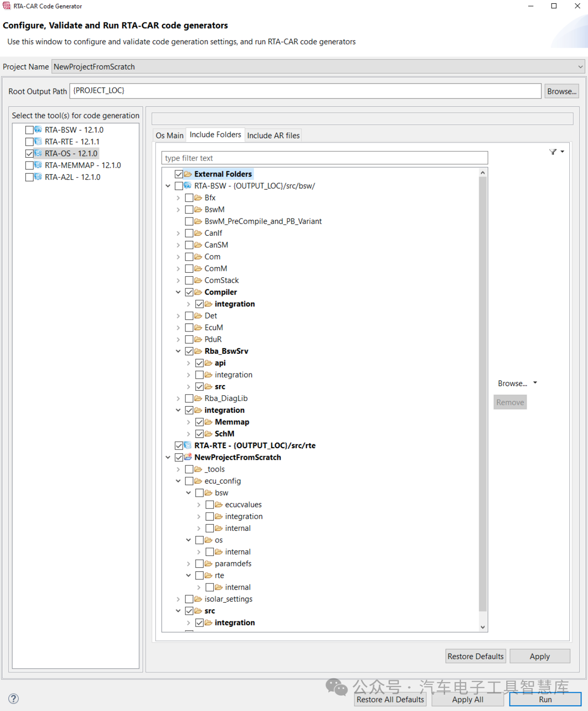Click the _tools folder icon
The height and width of the screenshot is (711, 588).
click(x=198, y=469)
